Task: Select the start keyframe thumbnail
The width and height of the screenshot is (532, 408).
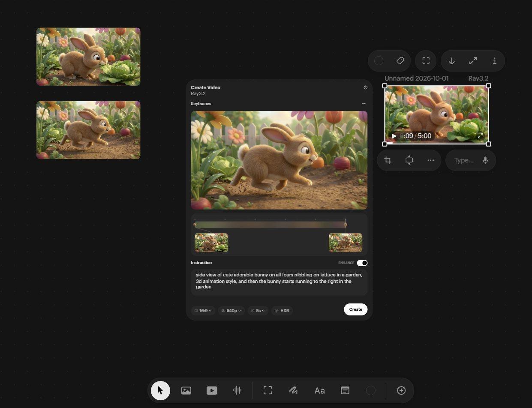Action: point(211,243)
